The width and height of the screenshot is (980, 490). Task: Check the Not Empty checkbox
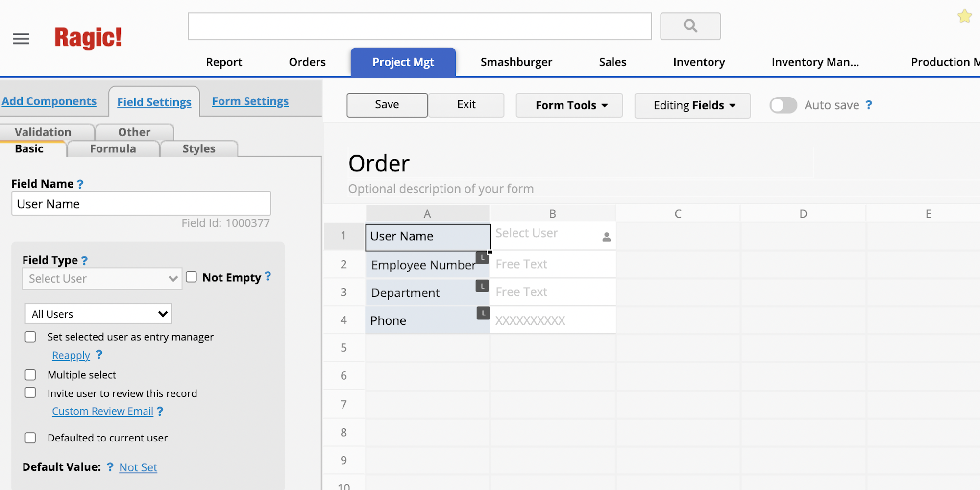click(192, 277)
